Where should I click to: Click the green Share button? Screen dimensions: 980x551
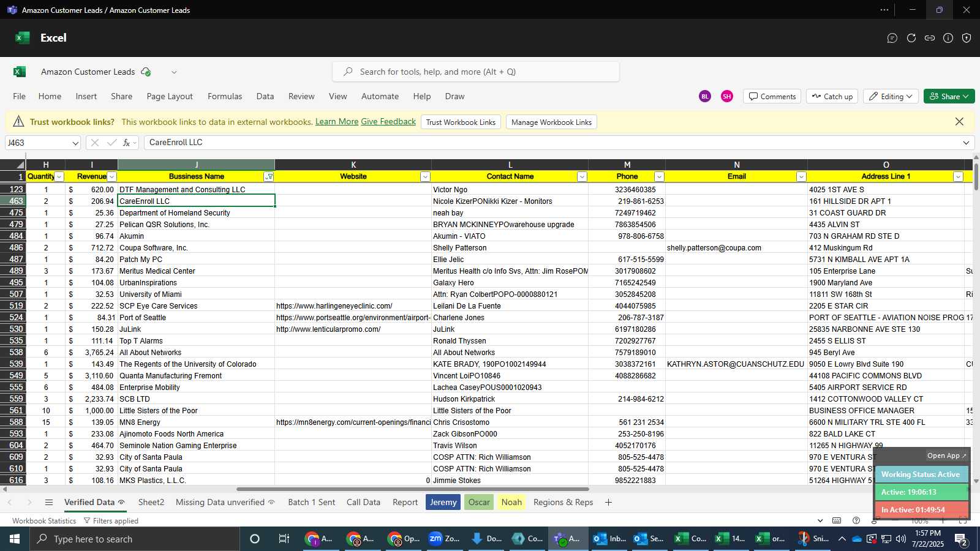pos(949,96)
